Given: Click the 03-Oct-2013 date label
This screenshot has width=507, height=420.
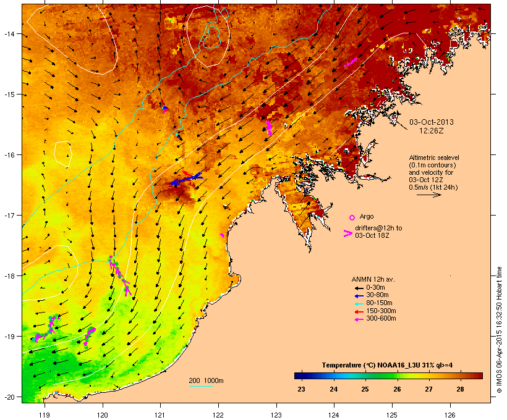Looking at the screenshot, I should 432,122.
